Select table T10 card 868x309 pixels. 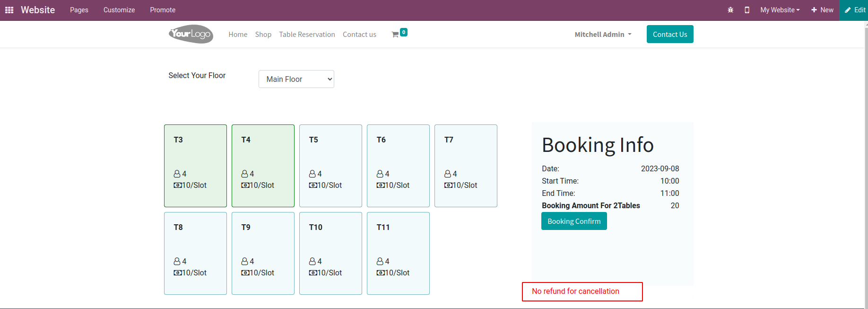point(330,253)
